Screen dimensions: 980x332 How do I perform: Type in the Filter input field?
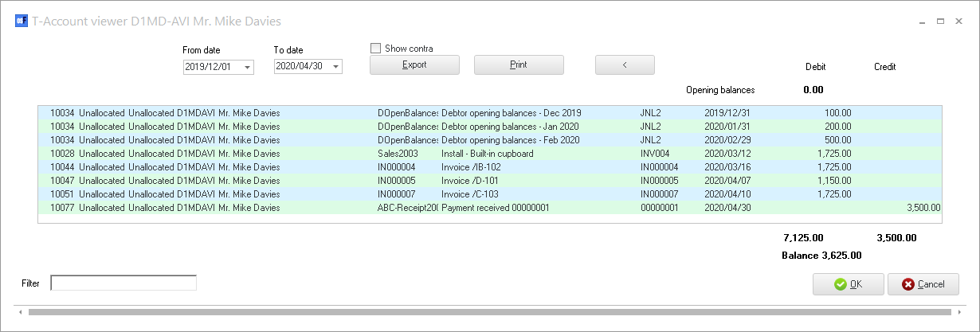123,283
